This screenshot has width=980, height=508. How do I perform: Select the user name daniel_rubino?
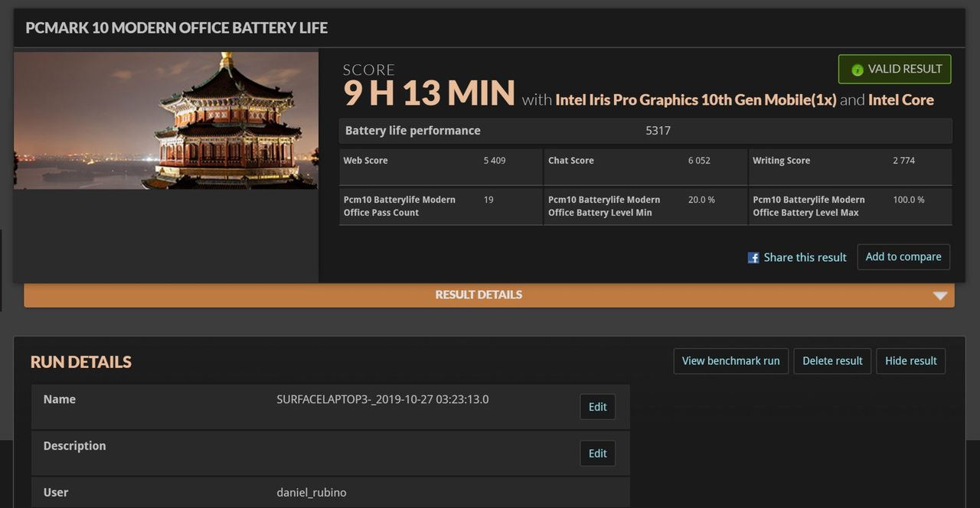pyautogui.click(x=312, y=493)
